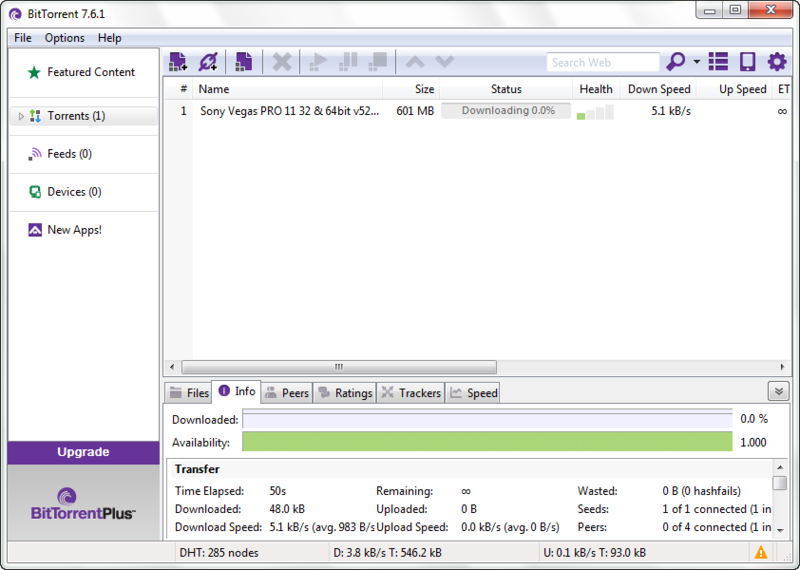800x570 pixels.
Task: Click the D: 3.8 kB/s status entry
Action: pos(387,553)
